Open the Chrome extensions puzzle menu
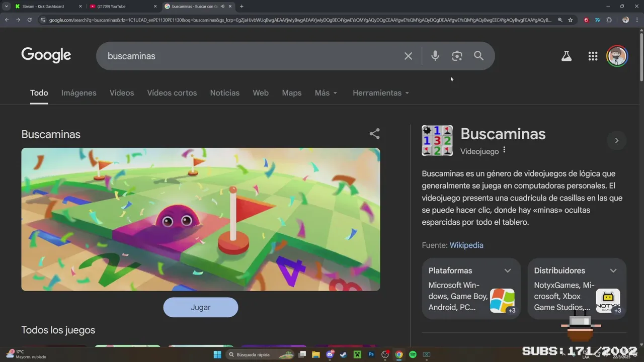Viewport: 644px width, 362px height. pos(609,20)
